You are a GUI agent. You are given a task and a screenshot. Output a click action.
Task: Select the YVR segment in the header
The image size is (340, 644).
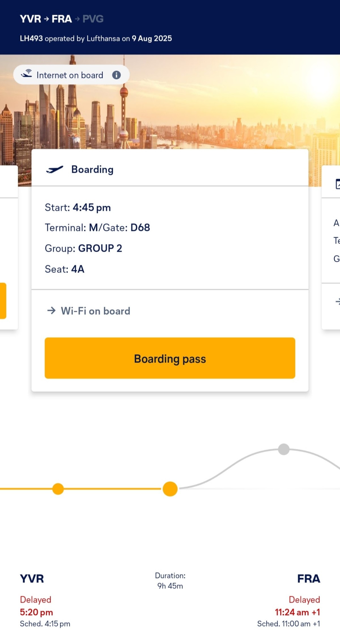[x=31, y=19]
